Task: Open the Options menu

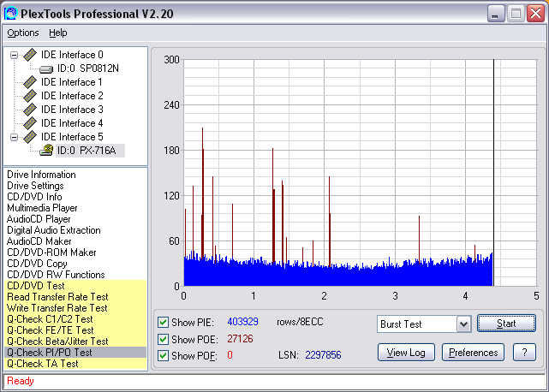Action: pos(23,33)
